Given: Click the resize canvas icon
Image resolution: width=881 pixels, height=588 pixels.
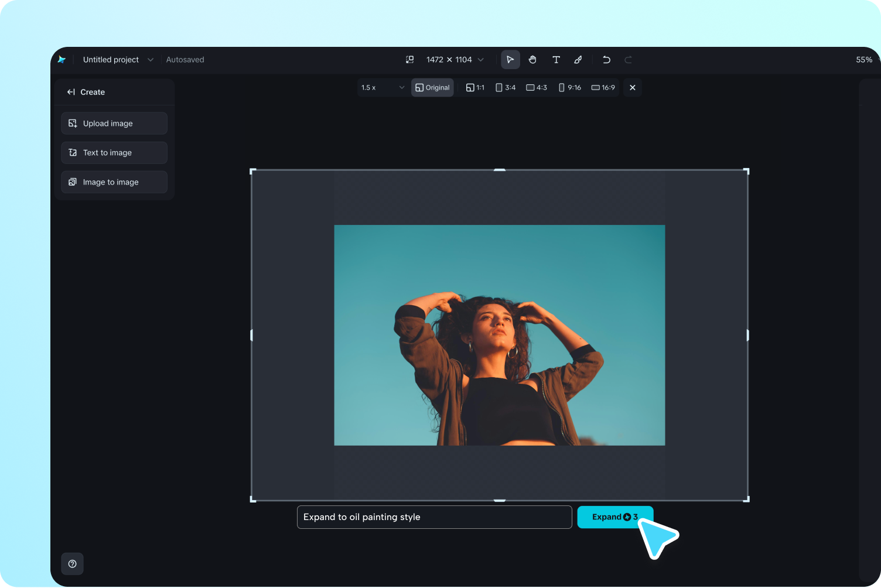Looking at the screenshot, I should point(410,60).
